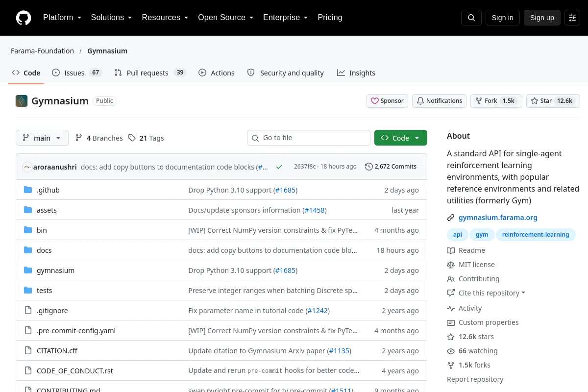Switch to the Issues tab
This screenshot has height=392, width=588.
click(76, 73)
